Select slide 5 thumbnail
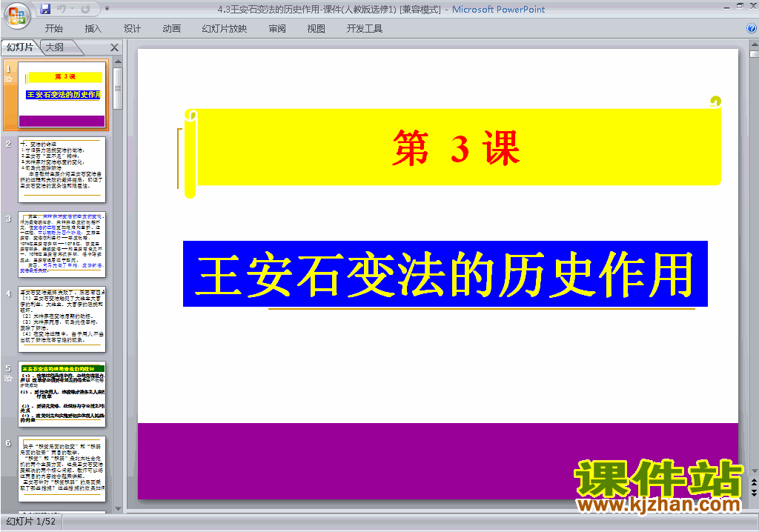 [62, 394]
